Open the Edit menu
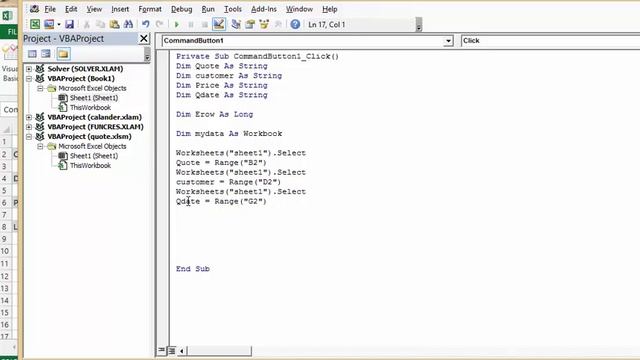Screen dimensions: 640x360 point(71,9)
